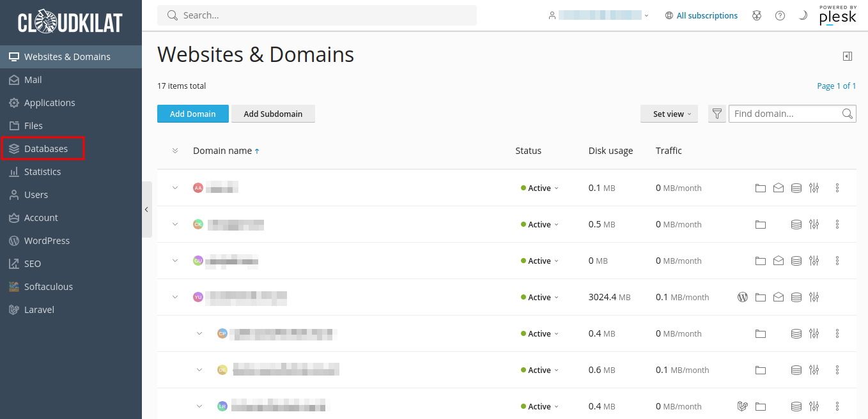This screenshot has width=868, height=419.
Task: Expand all domains using the double chevron
Action: coord(175,151)
